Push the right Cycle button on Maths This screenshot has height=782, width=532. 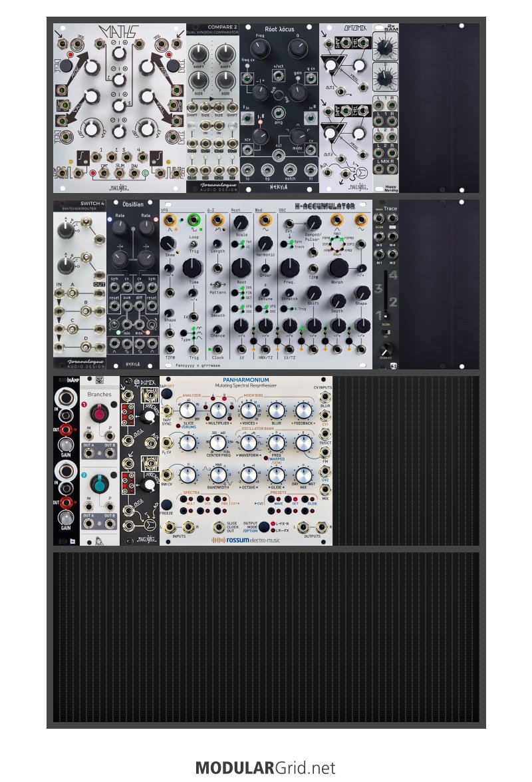172,66
